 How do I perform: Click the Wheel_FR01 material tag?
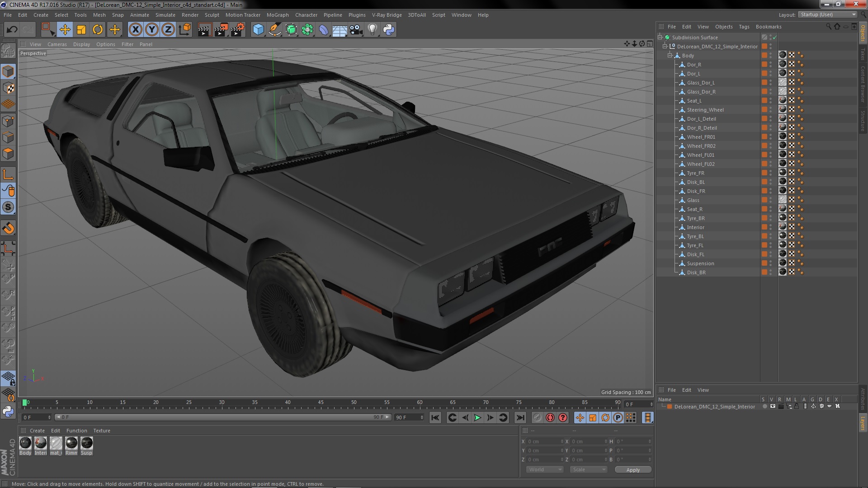coord(783,136)
